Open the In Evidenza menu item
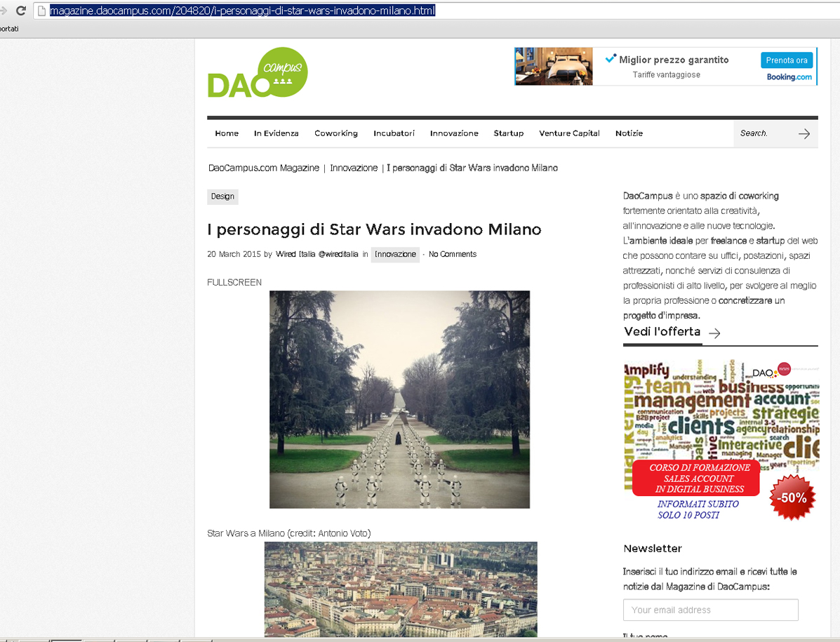This screenshot has width=840, height=642. (x=276, y=133)
